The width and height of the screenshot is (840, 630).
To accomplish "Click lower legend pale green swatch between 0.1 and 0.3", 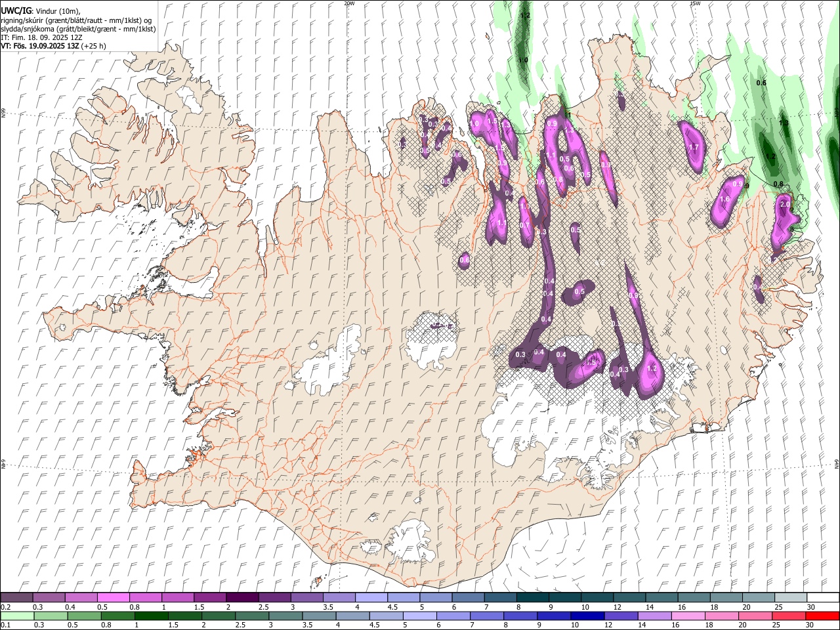I will (17, 616).
